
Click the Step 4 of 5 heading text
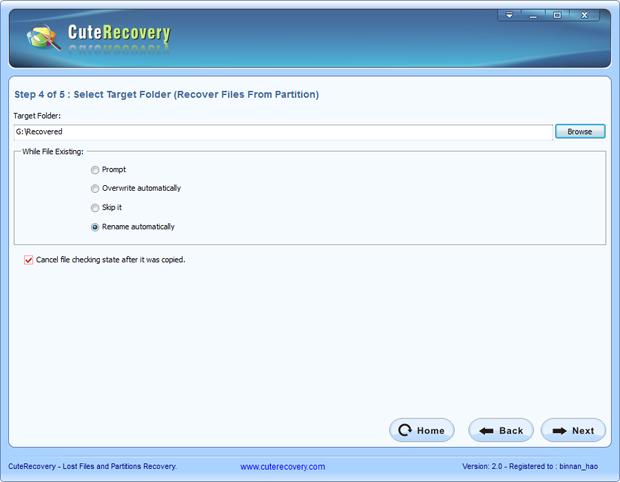pyautogui.click(x=166, y=95)
